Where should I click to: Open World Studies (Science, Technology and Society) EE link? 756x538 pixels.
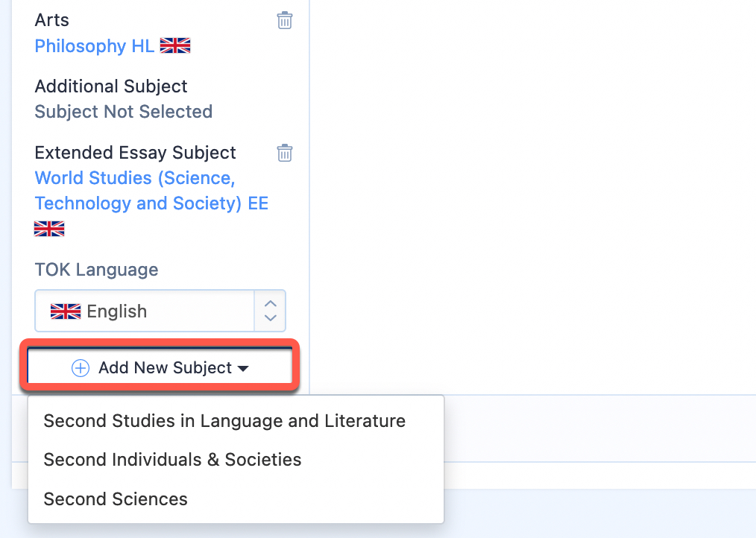[x=151, y=191]
